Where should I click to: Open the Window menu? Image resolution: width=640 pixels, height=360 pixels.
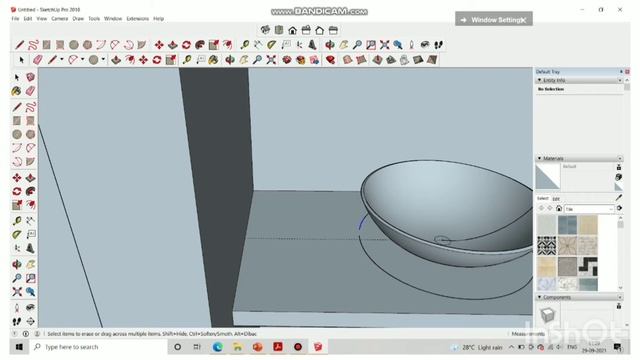point(113,19)
